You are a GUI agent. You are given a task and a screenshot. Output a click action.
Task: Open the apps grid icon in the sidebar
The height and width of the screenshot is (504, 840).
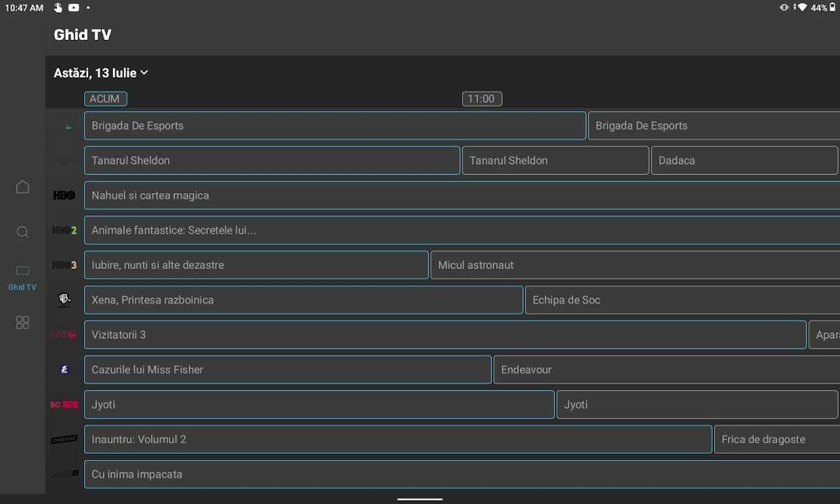tap(22, 323)
